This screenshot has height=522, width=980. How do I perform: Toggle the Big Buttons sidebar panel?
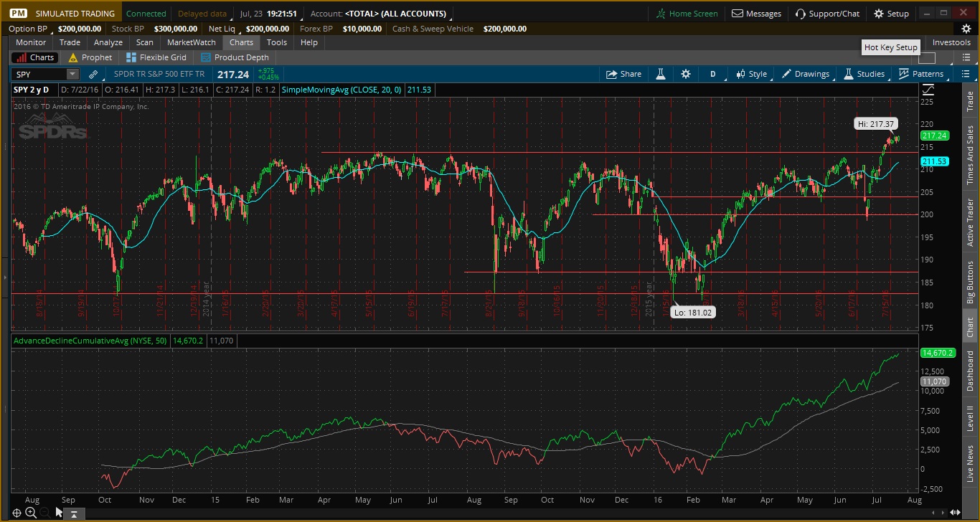point(970,282)
